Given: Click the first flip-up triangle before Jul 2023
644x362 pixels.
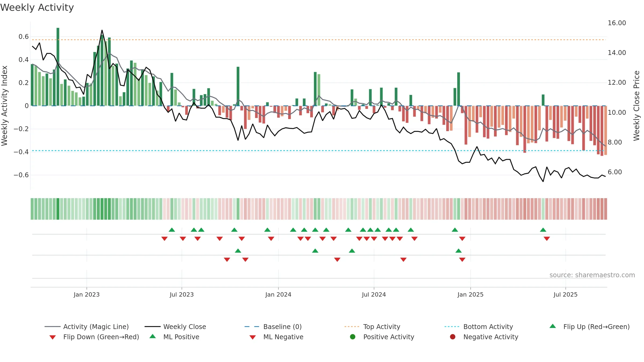Looking at the screenshot, I should point(172,230).
